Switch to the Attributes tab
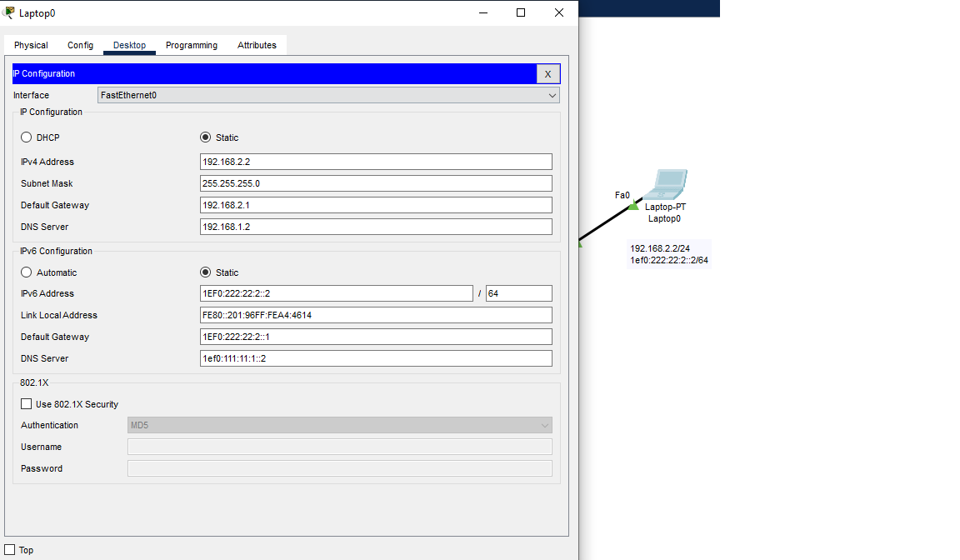 (257, 45)
